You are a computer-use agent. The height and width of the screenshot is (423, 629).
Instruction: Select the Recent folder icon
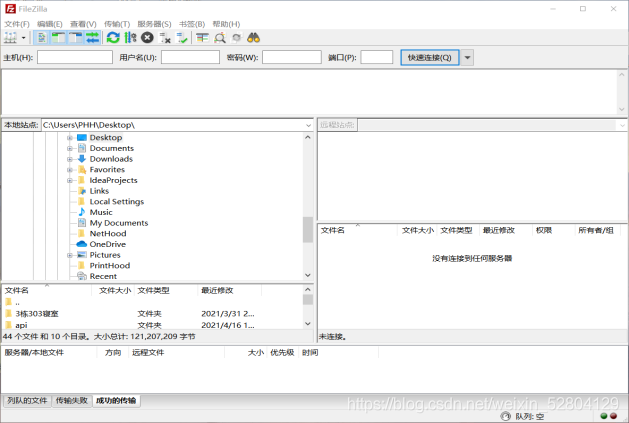pyautogui.click(x=82, y=276)
